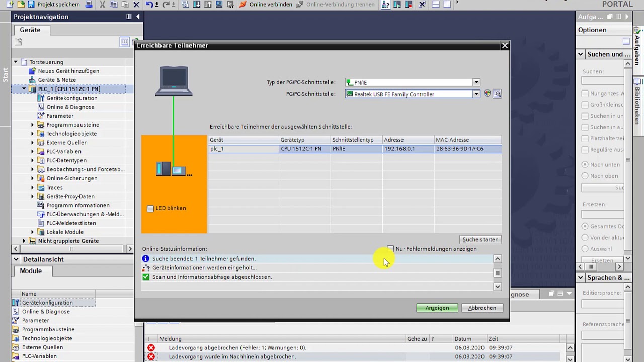Collapse the Detailansicht section
Image resolution: width=644 pixels, height=362 pixels.
(x=16, y=259)
